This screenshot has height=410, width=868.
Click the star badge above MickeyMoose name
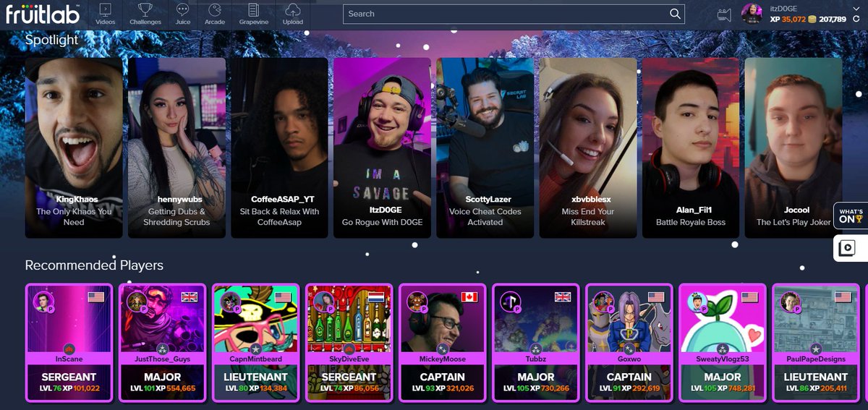pyautogui.click(x=443, y=349)
